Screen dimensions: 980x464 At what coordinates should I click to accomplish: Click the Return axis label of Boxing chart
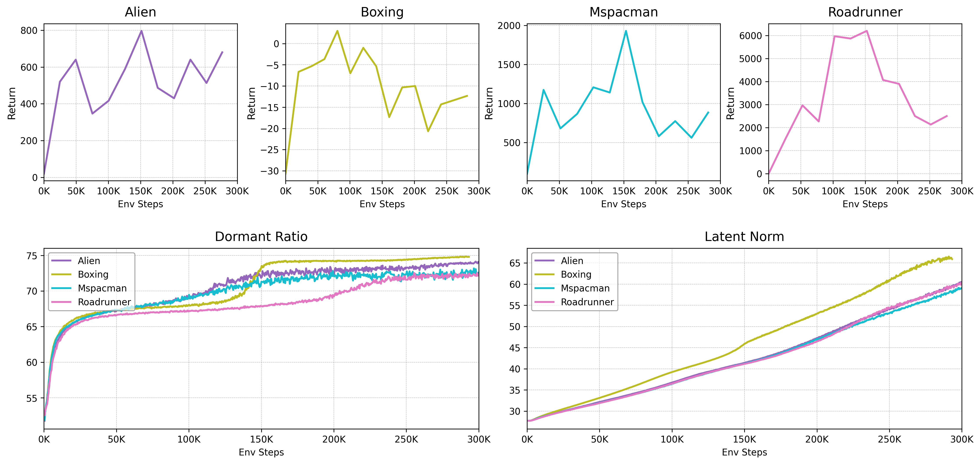click(x=251, y=104)
